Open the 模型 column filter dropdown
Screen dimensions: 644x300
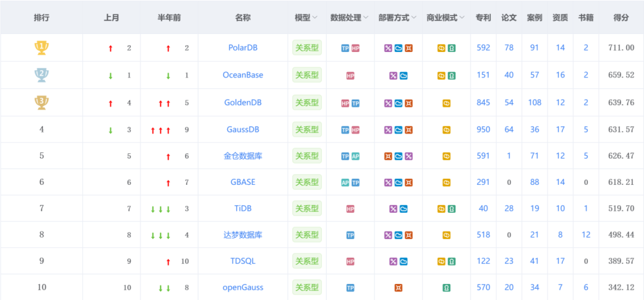pos(315,18)
